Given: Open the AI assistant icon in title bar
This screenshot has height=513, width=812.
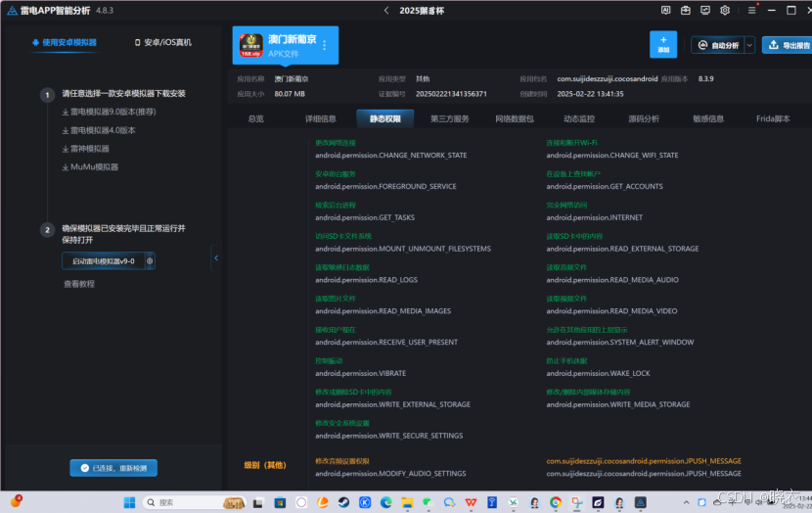Looking at the screenshot, I should tap(665, 11).
